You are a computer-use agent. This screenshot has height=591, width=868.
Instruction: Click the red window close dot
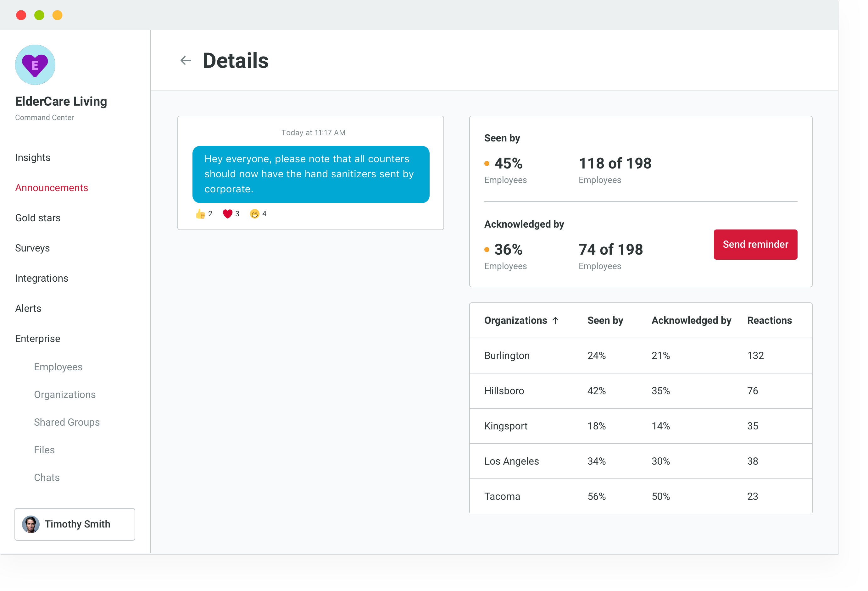coord(21,15)
